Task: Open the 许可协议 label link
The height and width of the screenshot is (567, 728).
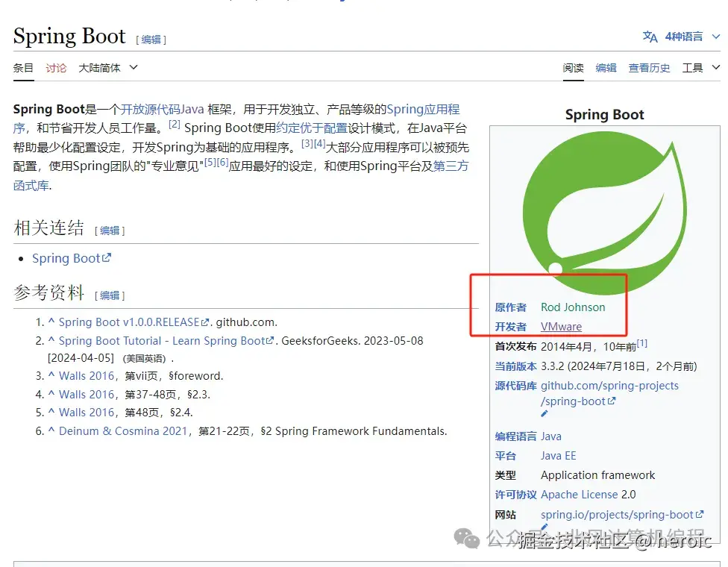Action: click(x=516, y=495)
